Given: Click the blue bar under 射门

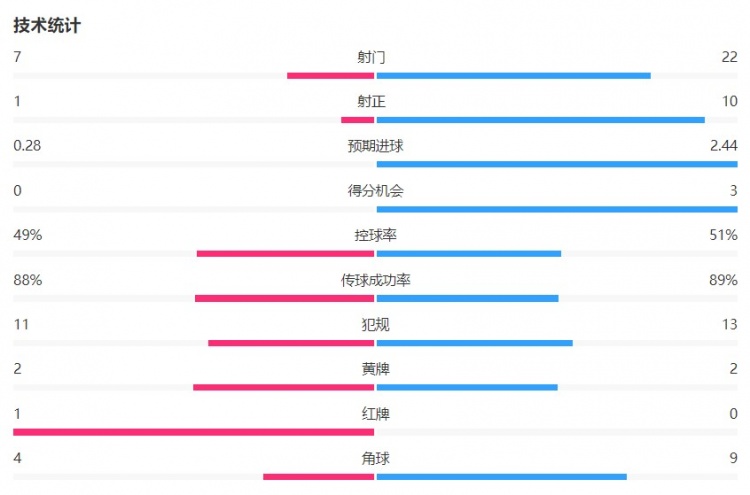Looking at the screenshot, I should tap(513, 75).
